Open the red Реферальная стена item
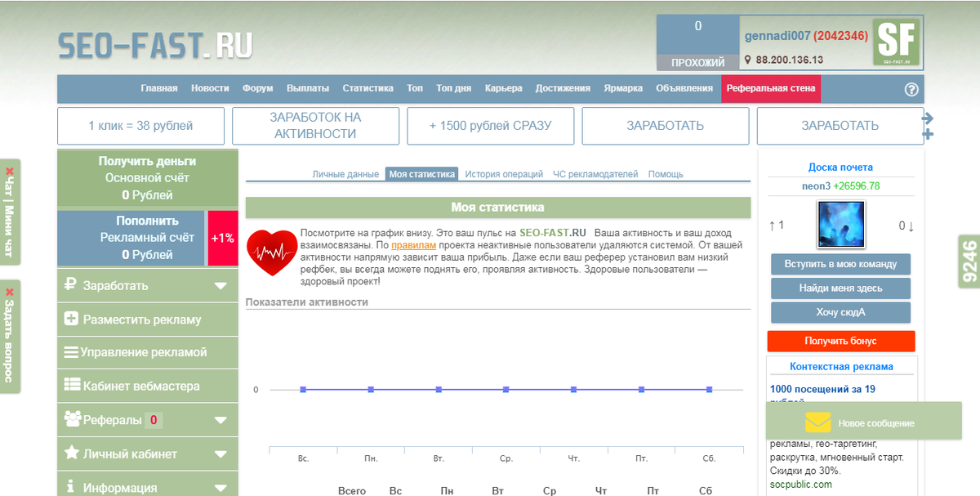Screen dimensions: 980x496 (x=771, y=88)
